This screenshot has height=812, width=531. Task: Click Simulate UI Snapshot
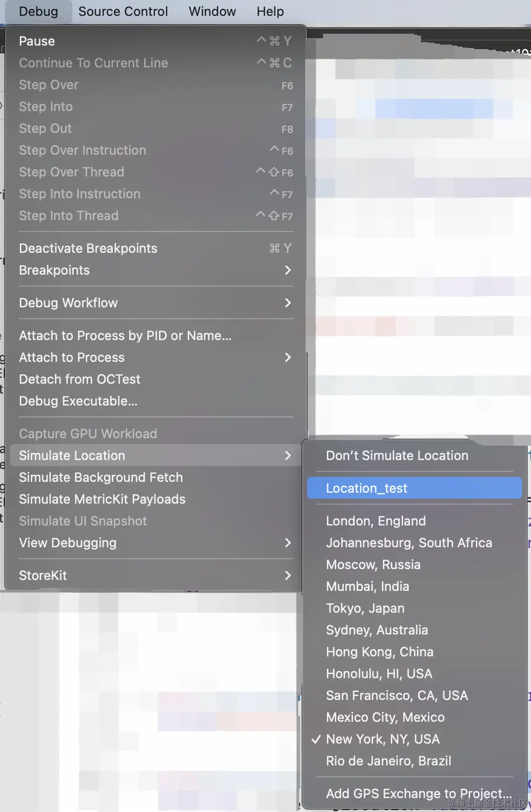pos(156,521)
